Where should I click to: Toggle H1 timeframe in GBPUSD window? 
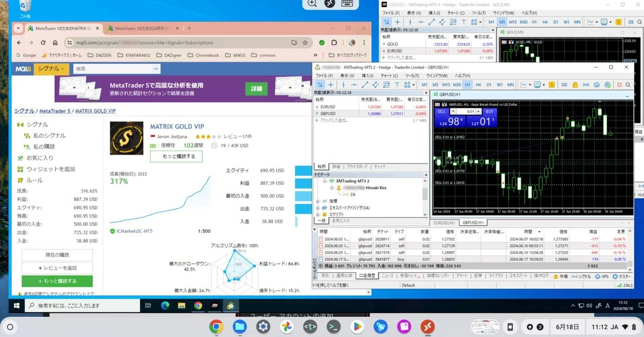pos(467,85)
